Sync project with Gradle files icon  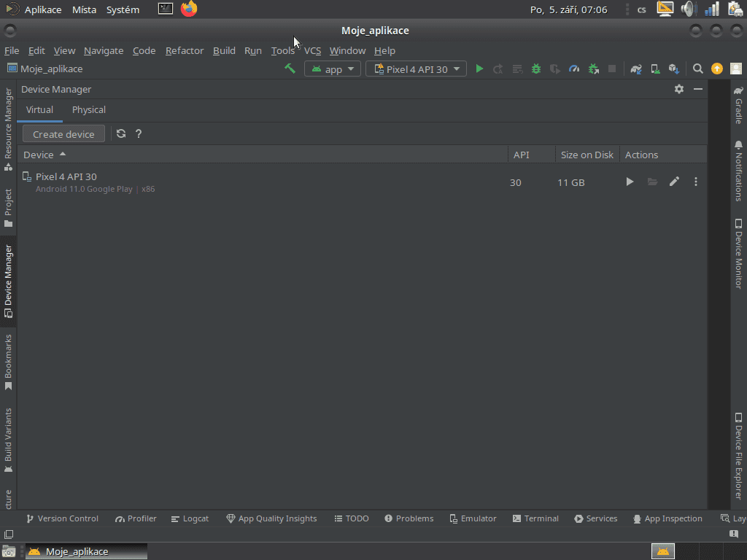click(x=636, y=69)
